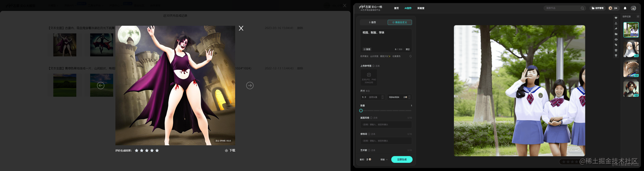Close the left history window

coord(345,5)
